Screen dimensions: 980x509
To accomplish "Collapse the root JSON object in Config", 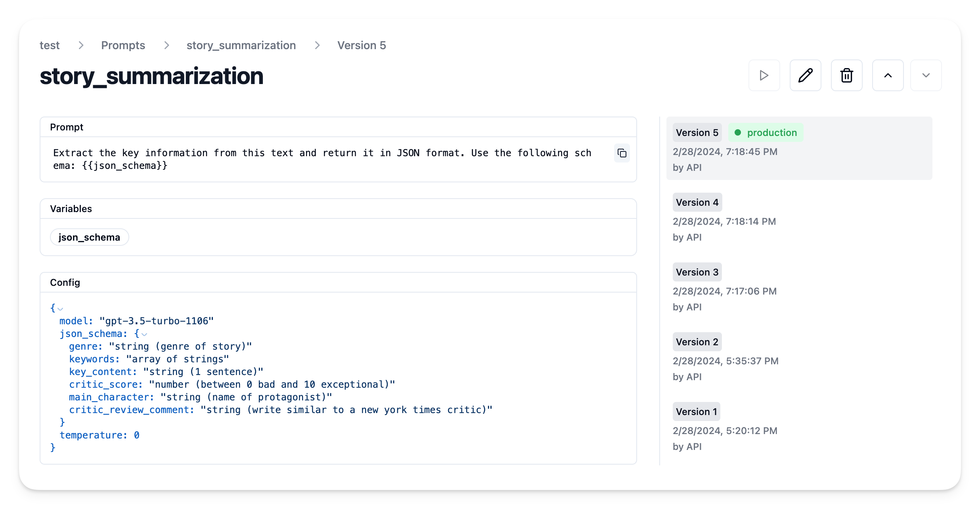I will click(x=59, y=308).
